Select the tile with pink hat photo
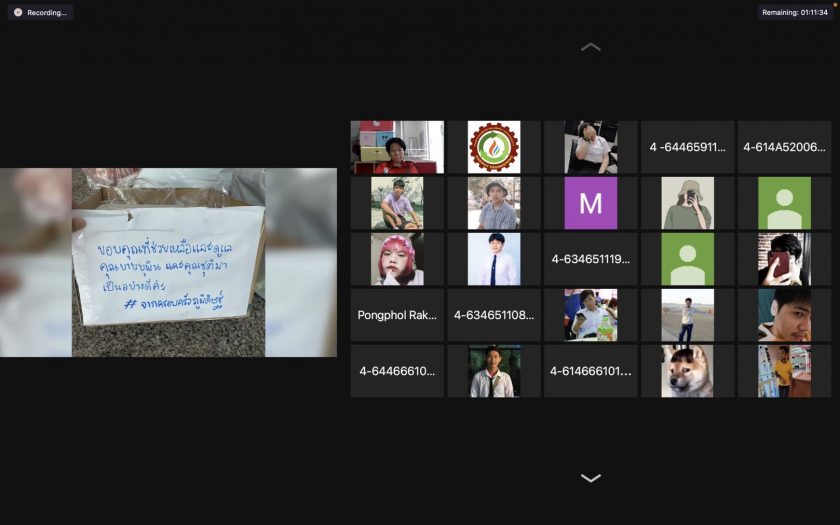Viewport: 840px width, 525px height. (397, 259)
